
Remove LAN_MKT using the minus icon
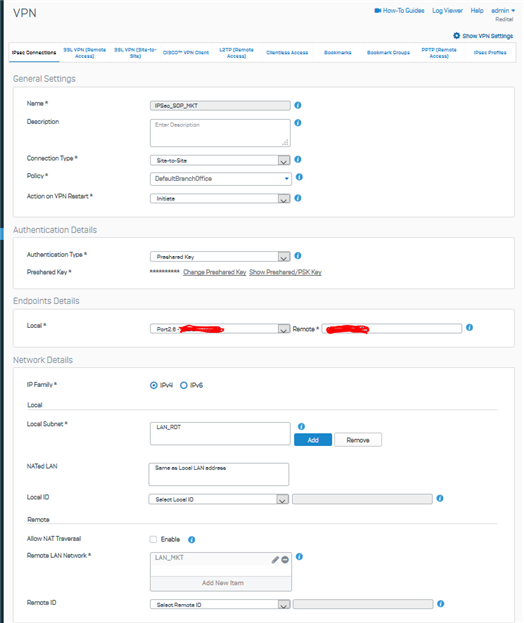click(285, 559)
